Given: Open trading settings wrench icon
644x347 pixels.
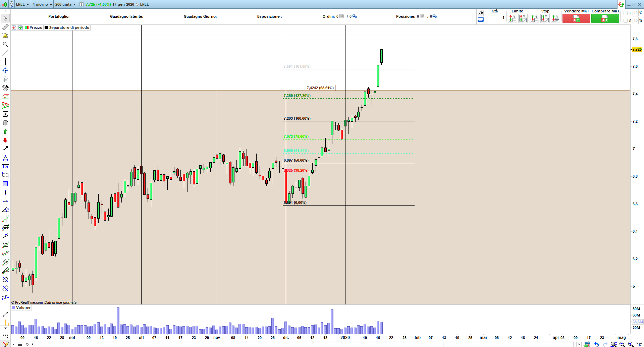Looking at the screenshot, I should [x=480, y=13].
